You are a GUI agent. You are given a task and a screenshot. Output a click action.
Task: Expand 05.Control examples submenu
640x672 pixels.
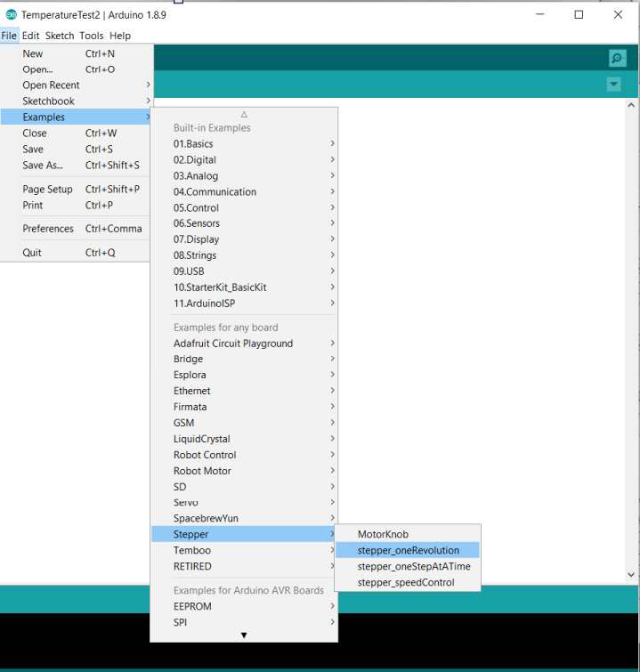pyautogui.click(x=244, y=207)
